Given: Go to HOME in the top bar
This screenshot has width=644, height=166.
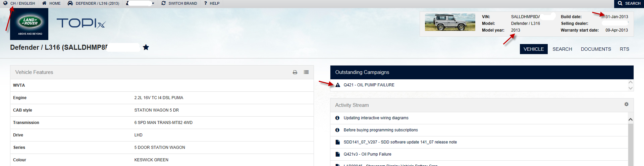Looking at the screenshot, I should pos(55,3).
